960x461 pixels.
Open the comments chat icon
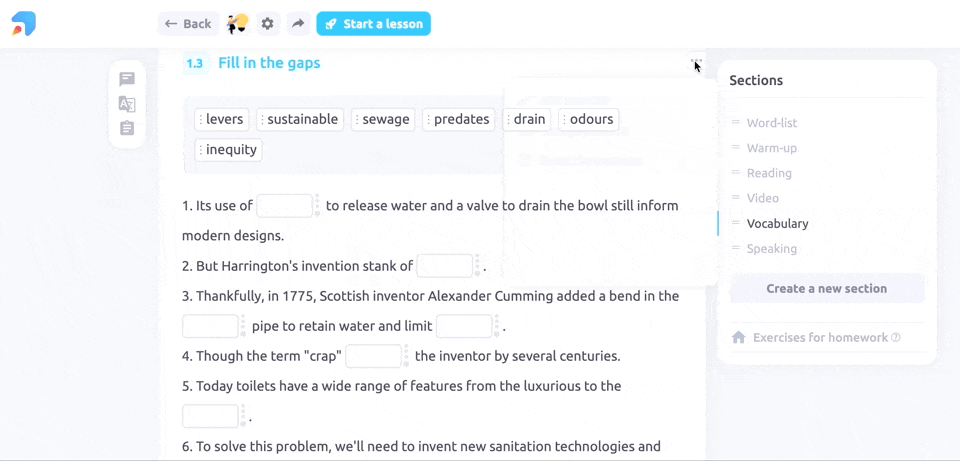tap(127, 79)
